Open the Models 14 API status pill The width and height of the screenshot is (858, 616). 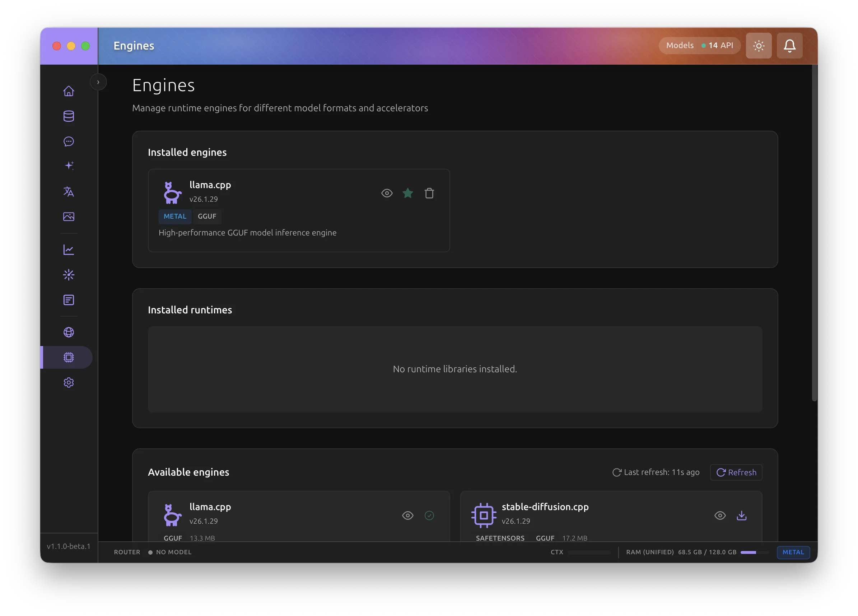coord(699,46)
